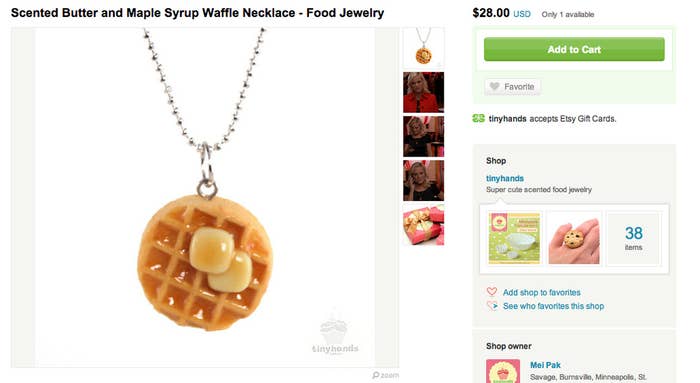Viewport: 700px width, 383px height.
Task: Zoom the main product image
Action: pos(386,375)
